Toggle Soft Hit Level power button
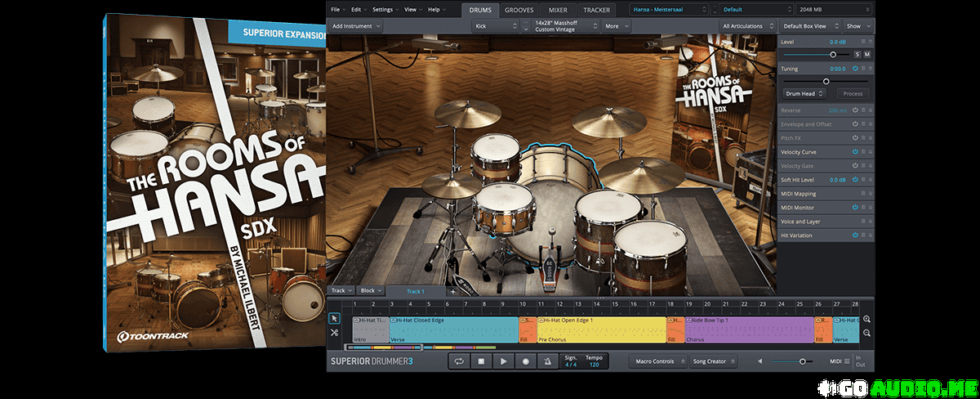Image resolution: width=980 pixels, height=399 pixels. point(856,180)
